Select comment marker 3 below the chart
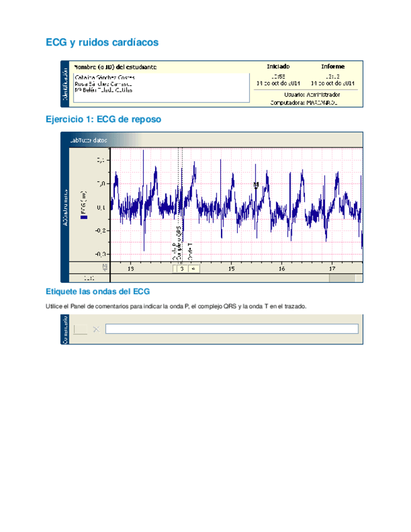The image size is (411, 532). point(181,269)
